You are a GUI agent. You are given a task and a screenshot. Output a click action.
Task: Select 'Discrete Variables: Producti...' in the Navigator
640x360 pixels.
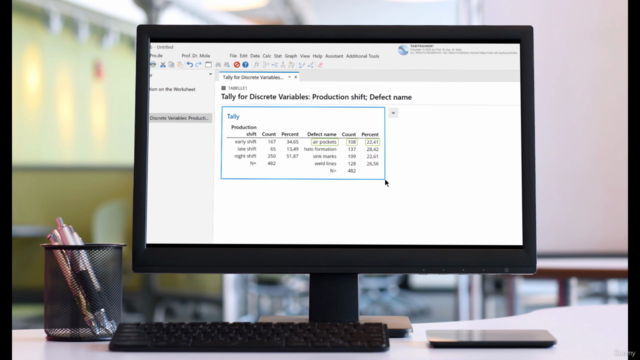click(x=180, y=118)
